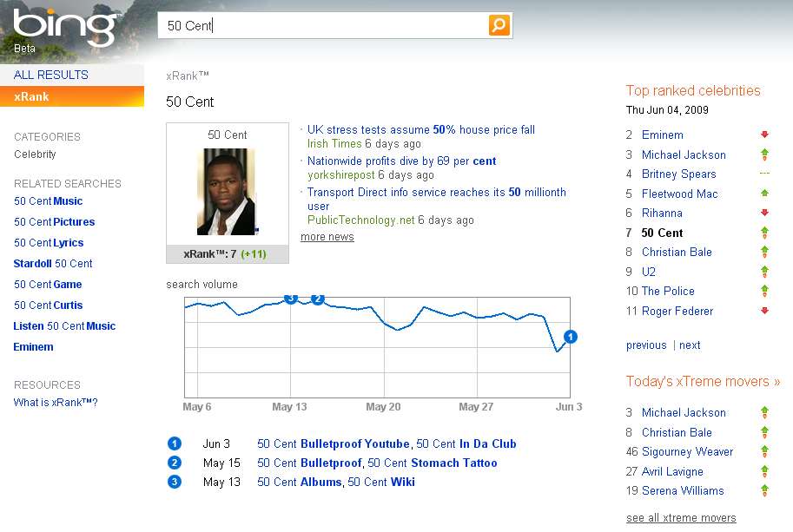Click the numbered 3 icon beside May 13
793x532 pixels.
pos(175,482)
